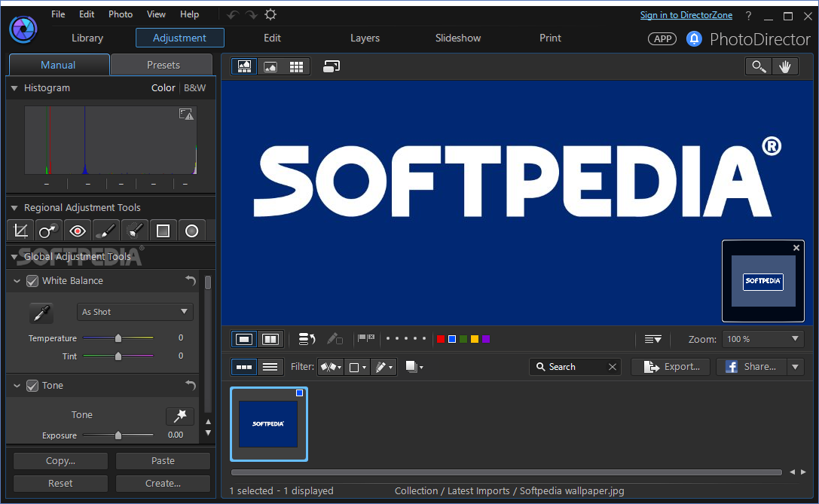Open the Photo menu
819x504 pixels.
[x=120, y=14]
